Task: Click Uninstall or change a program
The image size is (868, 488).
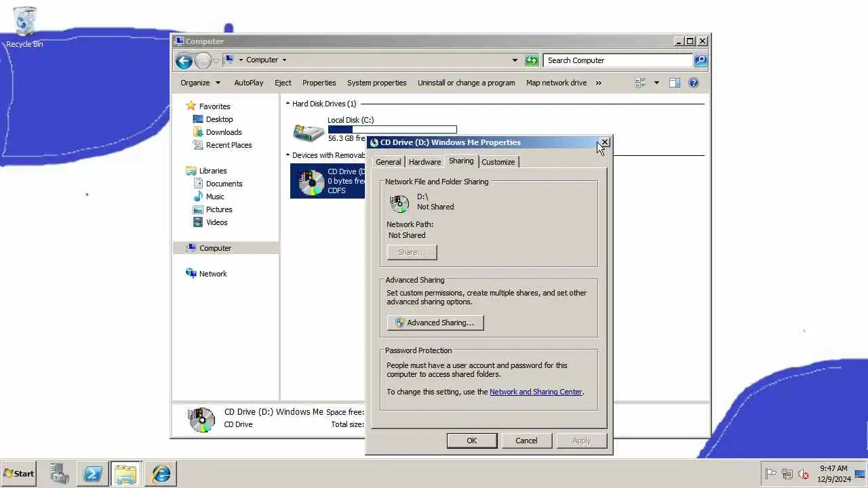Action: [466, 83]
